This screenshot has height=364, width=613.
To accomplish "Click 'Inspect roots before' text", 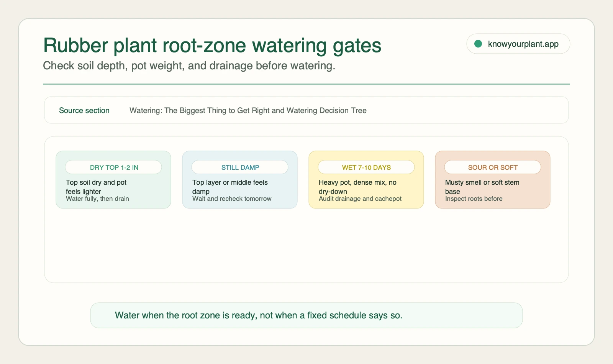I will coord(474,199).
